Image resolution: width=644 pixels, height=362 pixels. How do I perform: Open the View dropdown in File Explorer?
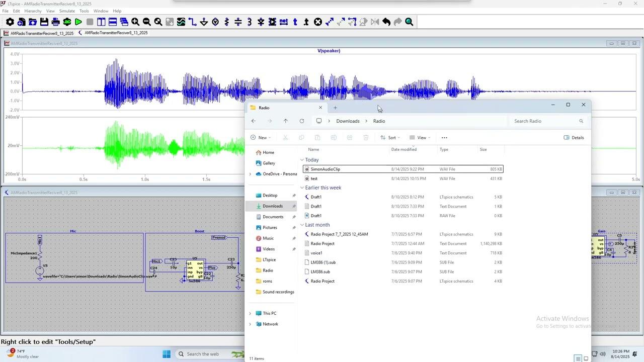click(x=420, y=138)
